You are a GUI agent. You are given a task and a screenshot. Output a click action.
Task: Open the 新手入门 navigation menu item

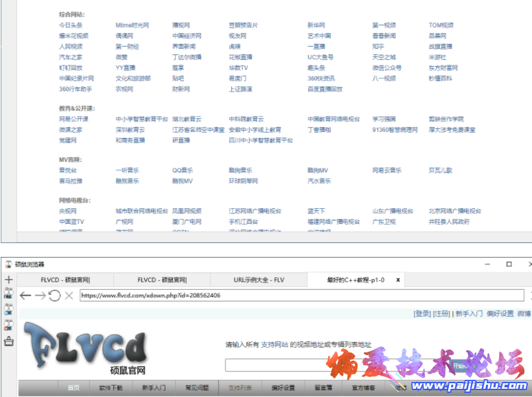coord(154,388)
